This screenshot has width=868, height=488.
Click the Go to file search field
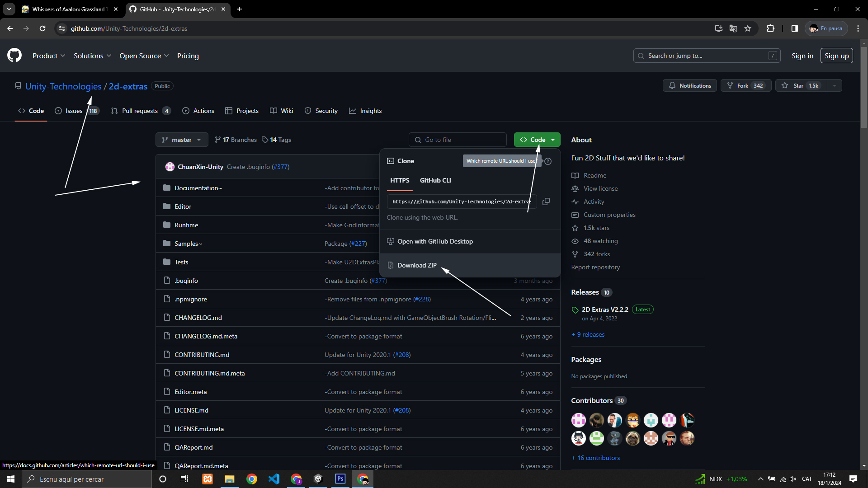[458, 140]
